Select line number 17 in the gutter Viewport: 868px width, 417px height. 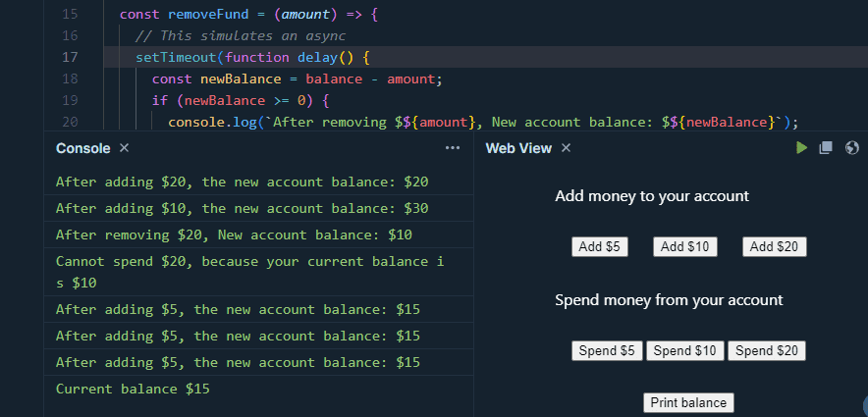point(71,57)
